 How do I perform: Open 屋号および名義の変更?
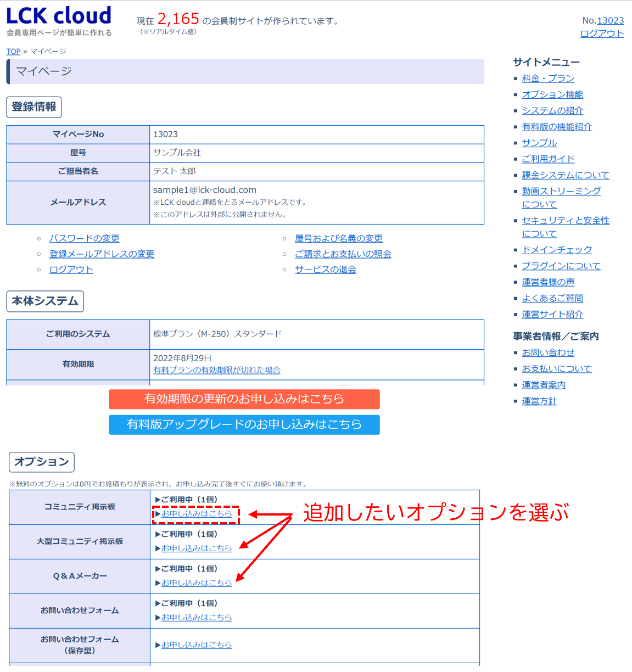[339, 238]
